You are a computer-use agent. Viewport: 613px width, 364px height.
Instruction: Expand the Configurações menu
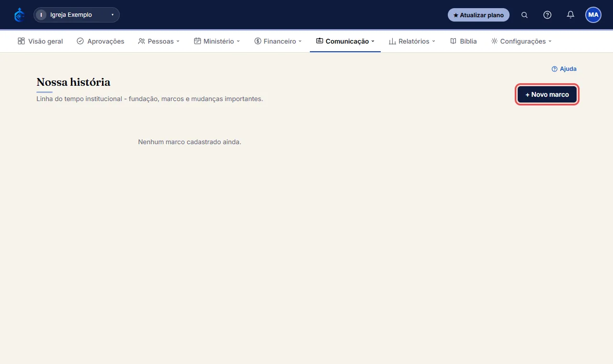[x=522, y=41]
